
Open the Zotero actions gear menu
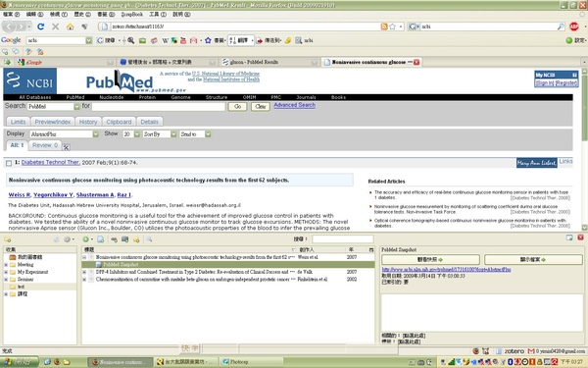(x=69, y=239)
